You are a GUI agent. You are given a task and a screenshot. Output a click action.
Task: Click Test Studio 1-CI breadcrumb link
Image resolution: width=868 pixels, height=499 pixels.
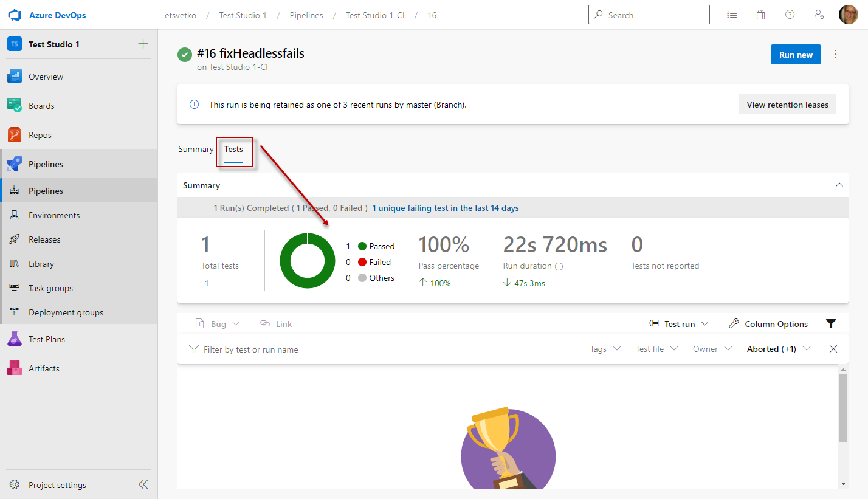click(375, 15)
